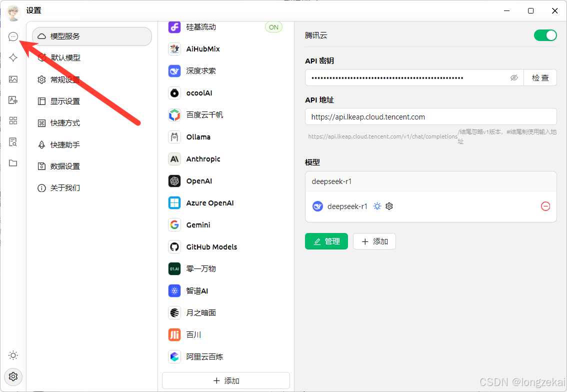Click the 添加 button below provider list

click(x=226, y=380)
